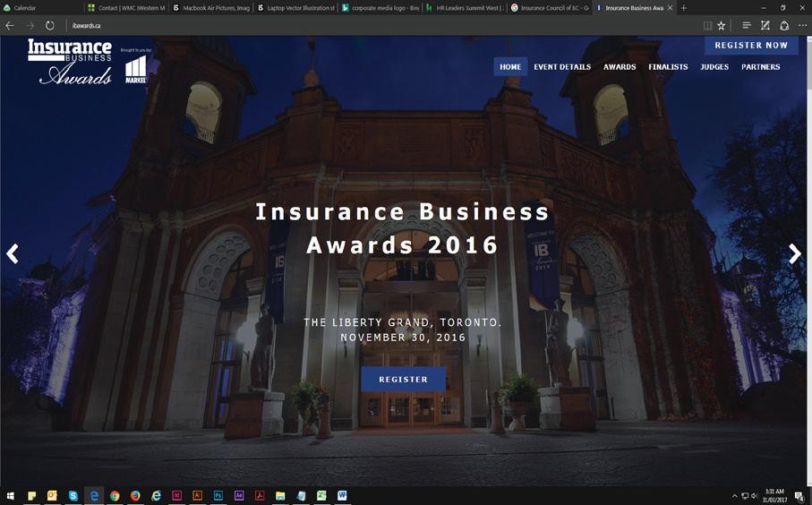
Task: Click the November 30, 2016 date text
Action: [x=403, y=338]
